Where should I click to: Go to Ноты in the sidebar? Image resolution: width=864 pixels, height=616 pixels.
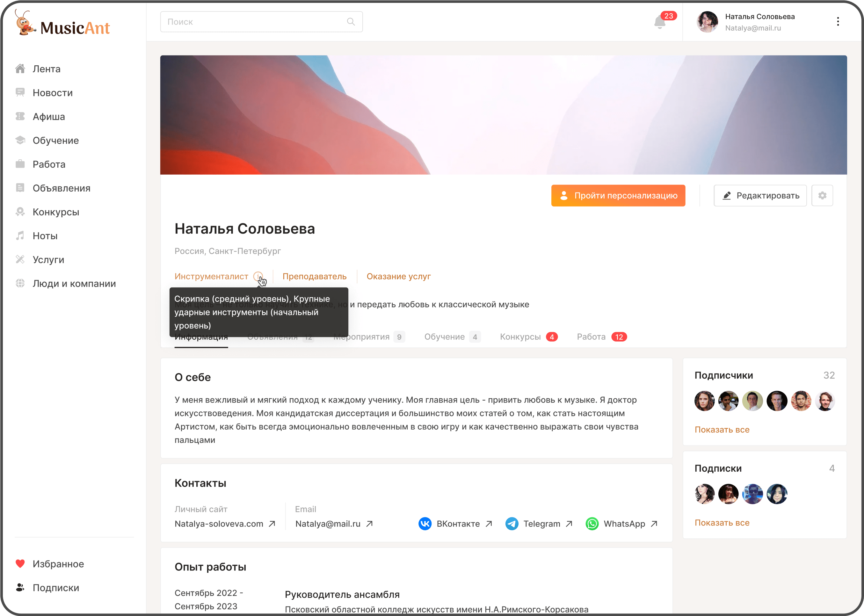pyautogui.click(x=45, y=236)
